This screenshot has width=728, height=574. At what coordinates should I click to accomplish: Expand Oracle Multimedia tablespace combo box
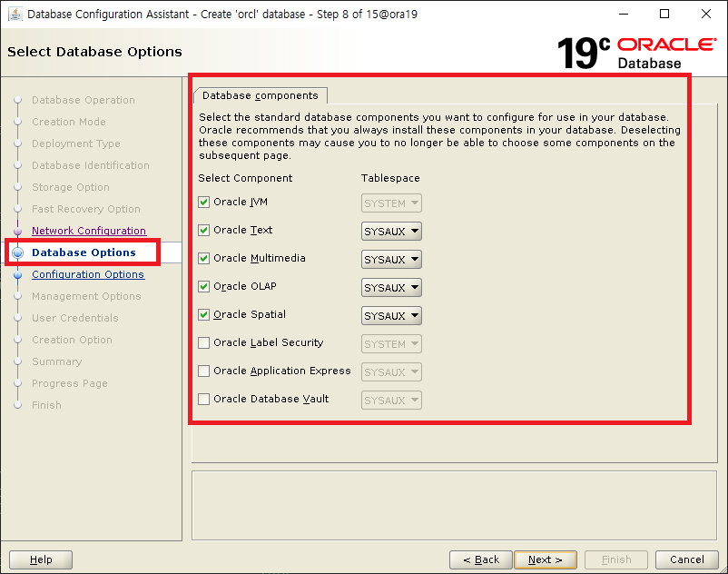tap(391, 259)
